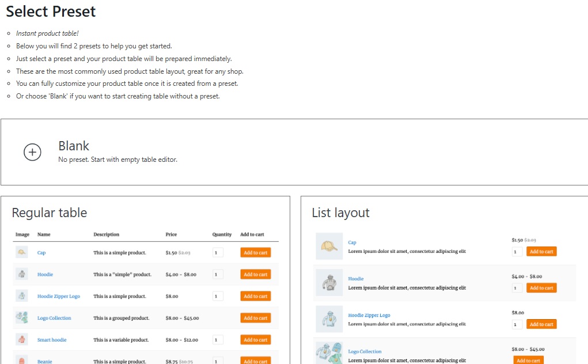This screenshot has width=588, height=364.
Task: Click Hoodie product image in Regular table
Action: [22, 274]
